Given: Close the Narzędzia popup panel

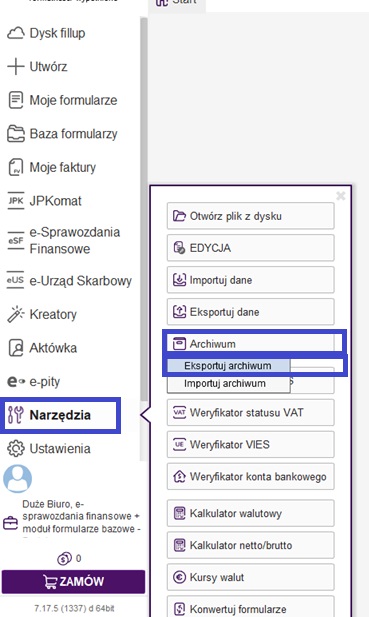Looking at the screenshot, I should 341,196.
